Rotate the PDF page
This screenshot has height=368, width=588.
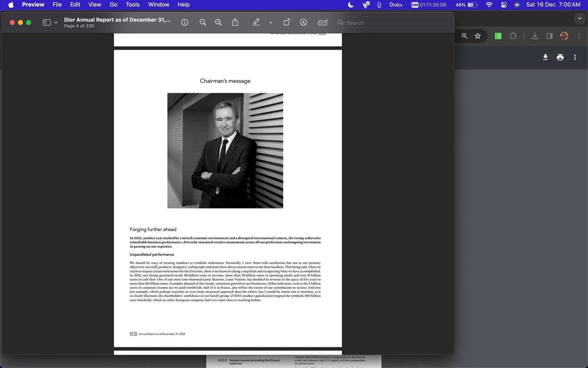click(286, 22)
